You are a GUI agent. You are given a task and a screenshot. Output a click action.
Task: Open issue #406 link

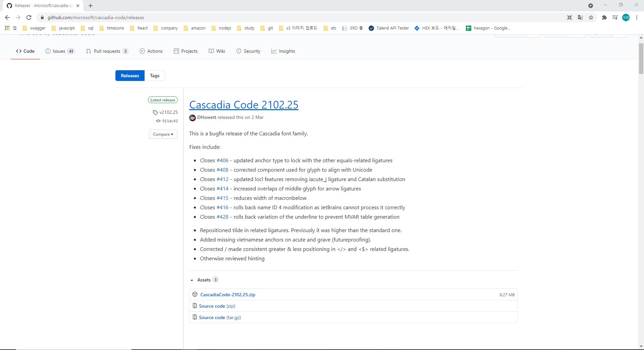(223, 160)
